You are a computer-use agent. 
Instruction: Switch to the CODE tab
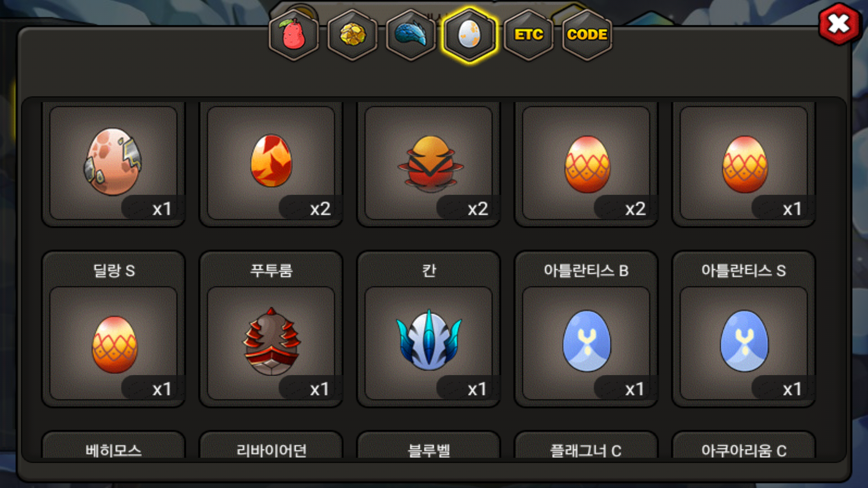click(x=587, y=35)
